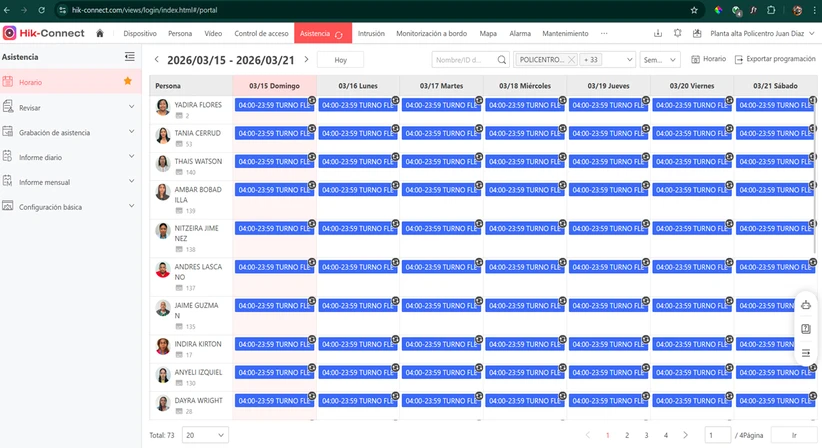Click the Hik-Connect logo
The width and height of the screenshot is (822, 448).
click(44, 33)
